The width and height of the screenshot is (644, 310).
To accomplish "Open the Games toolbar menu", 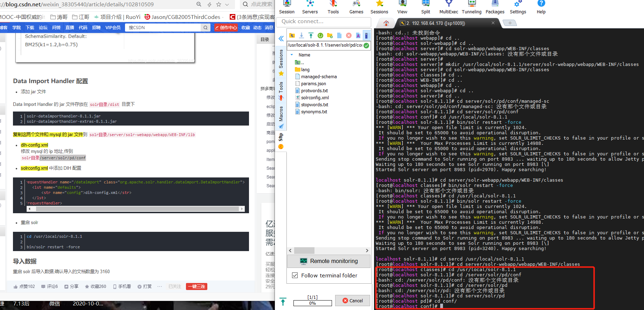I will [x=356, y=7].
